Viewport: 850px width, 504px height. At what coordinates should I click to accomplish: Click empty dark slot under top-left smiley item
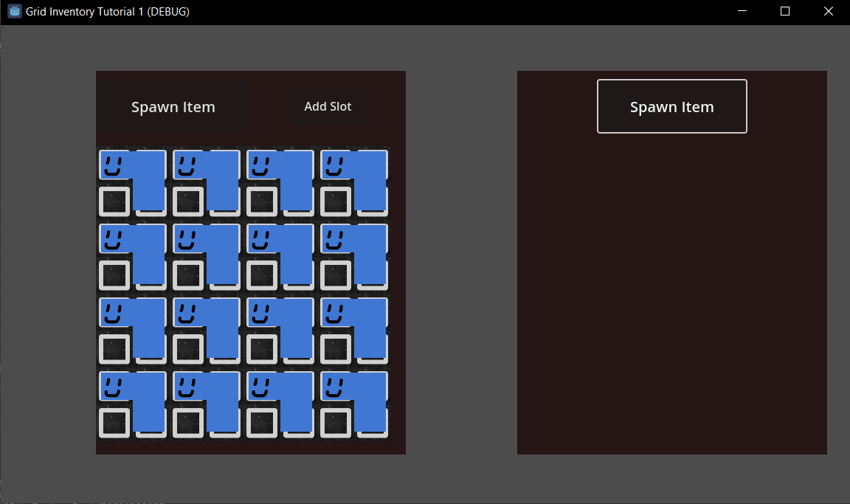tap(114, 201)
